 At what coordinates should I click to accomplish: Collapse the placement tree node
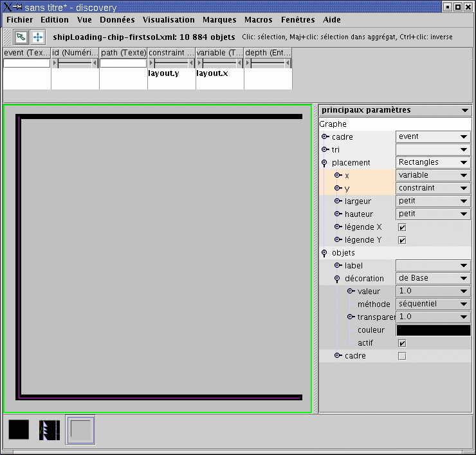pyautogui.click(x=325, y=163)
